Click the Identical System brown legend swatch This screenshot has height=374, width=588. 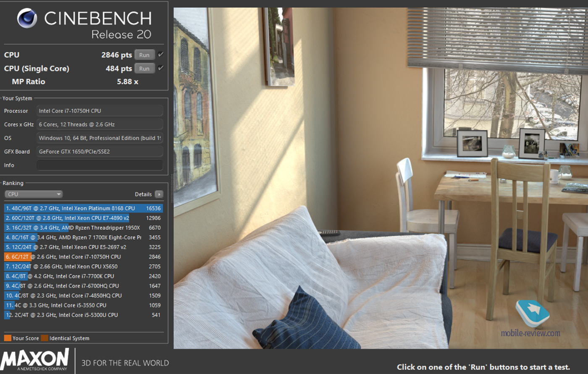[45, 338]
